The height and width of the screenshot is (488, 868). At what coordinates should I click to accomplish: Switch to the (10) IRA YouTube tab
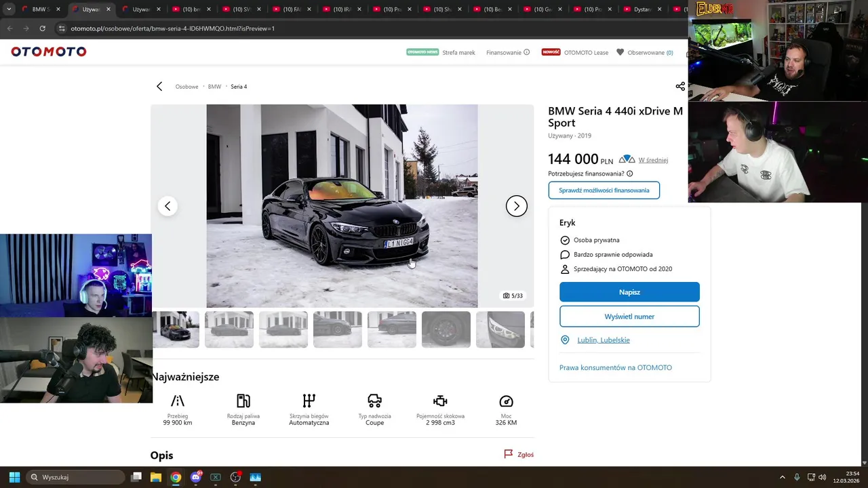[x=342, y=9]
